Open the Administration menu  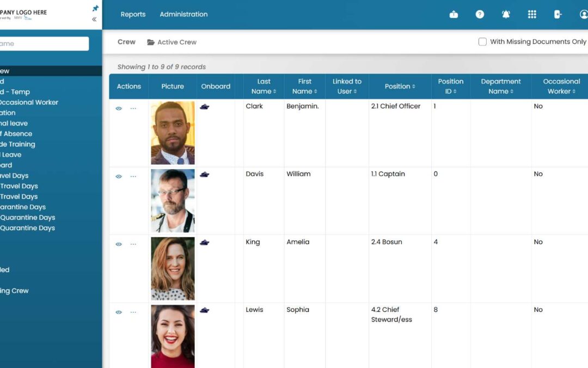[x=183, y=14]
